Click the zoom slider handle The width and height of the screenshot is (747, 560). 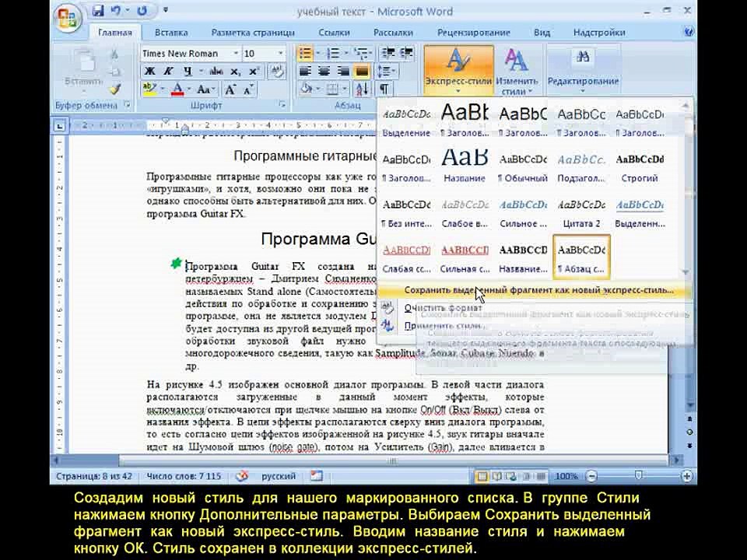click(638, 475)
